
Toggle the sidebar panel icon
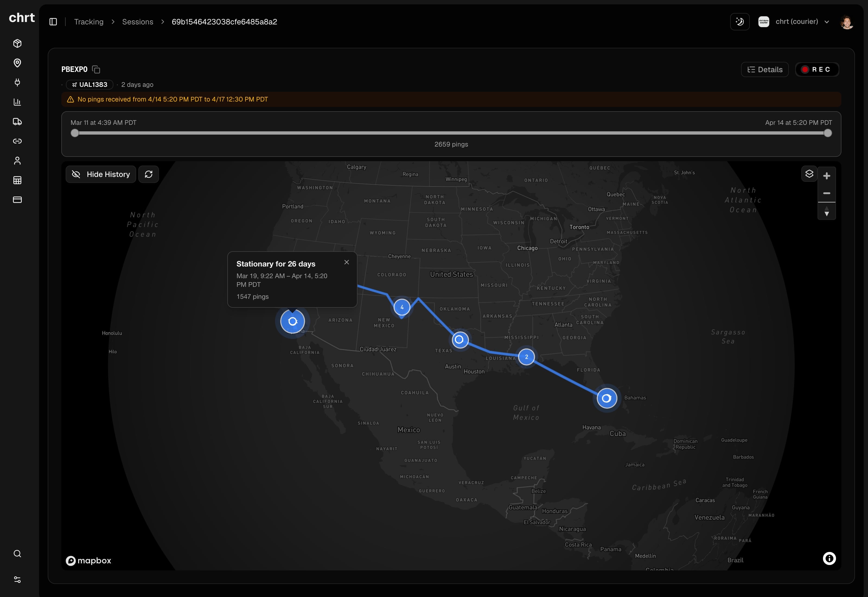pyautogui.click(x=53, y=22)
